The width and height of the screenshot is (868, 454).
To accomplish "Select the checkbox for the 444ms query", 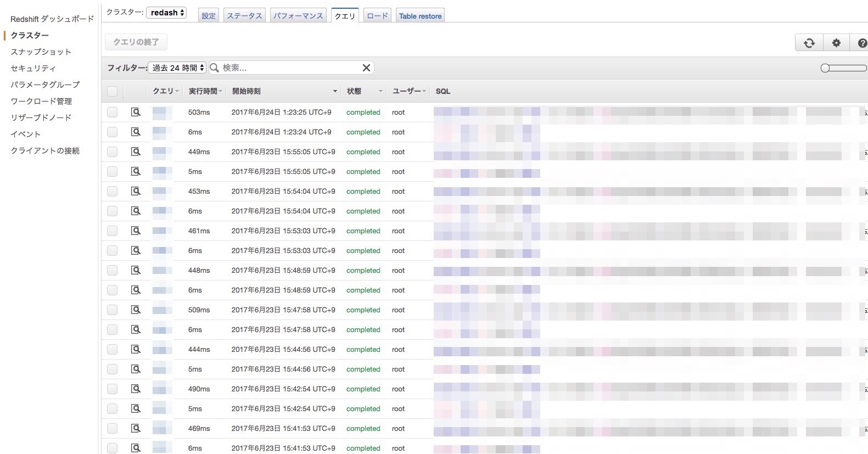I will (x=113, y=349).
